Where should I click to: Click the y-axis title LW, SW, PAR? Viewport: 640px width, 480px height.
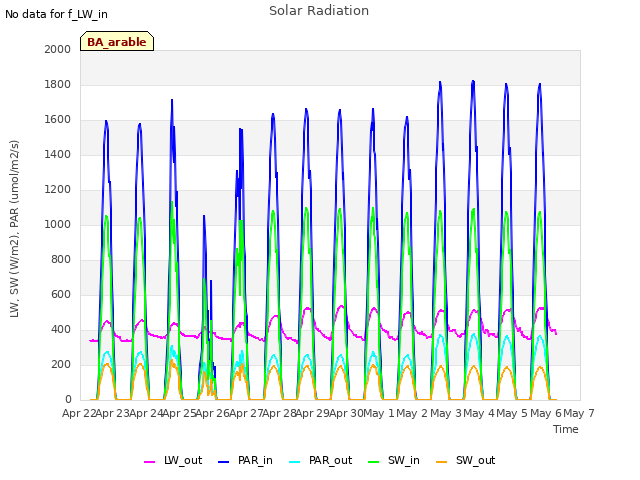click(x=14, y=229)
